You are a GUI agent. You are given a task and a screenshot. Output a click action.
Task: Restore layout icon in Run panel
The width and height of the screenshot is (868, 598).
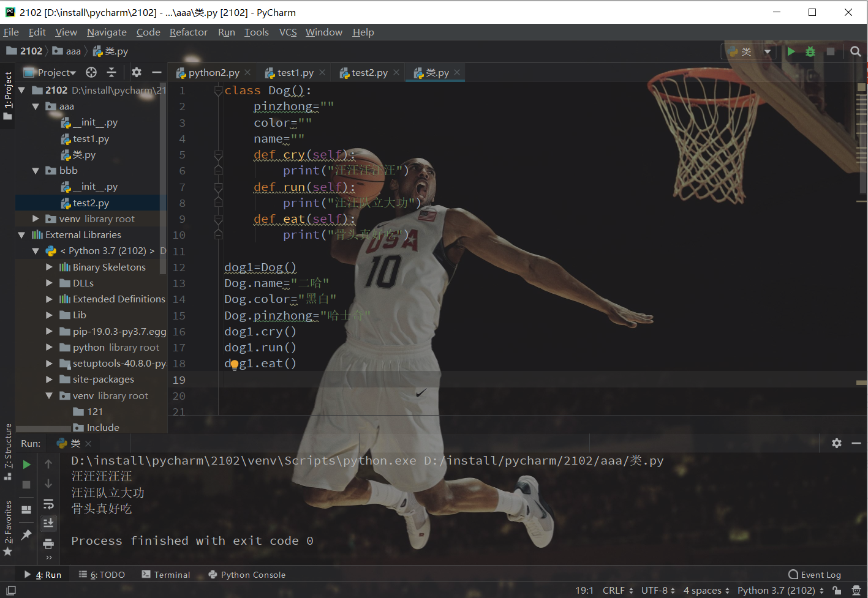click(x=26, y=509)
